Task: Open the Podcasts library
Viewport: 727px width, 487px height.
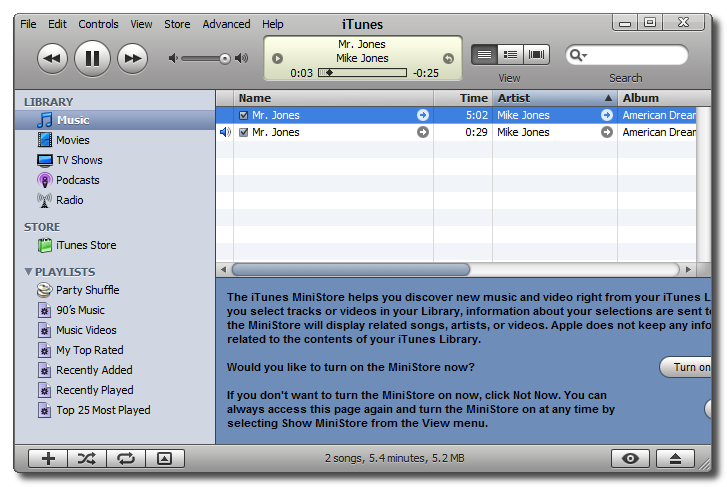Action: 77,180
